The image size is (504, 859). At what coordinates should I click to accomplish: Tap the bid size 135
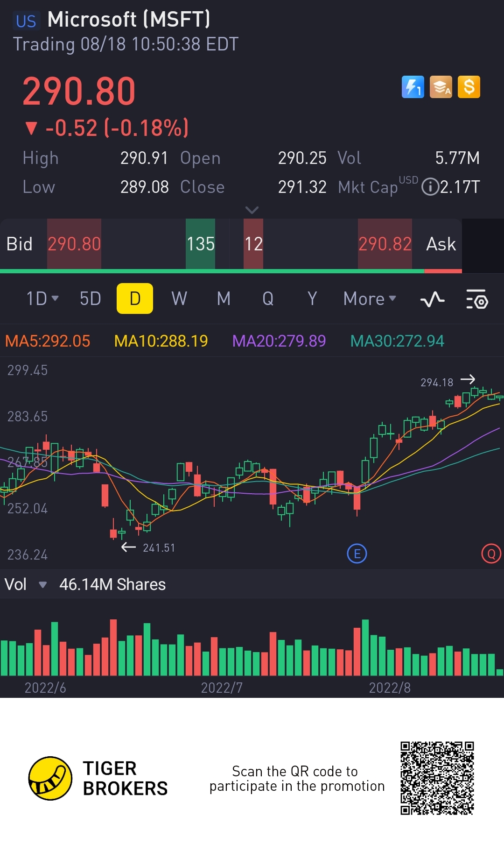[x=201, y=244]
